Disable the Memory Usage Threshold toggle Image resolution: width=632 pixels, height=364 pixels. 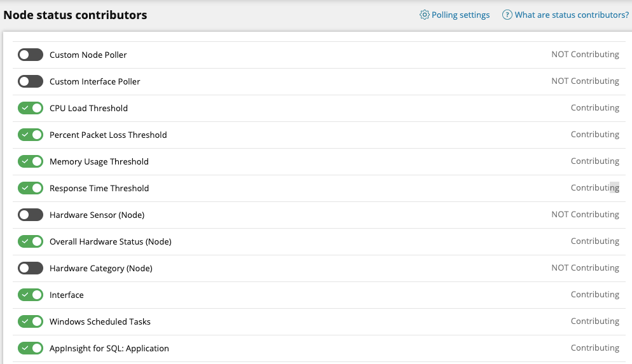point(31,161)
